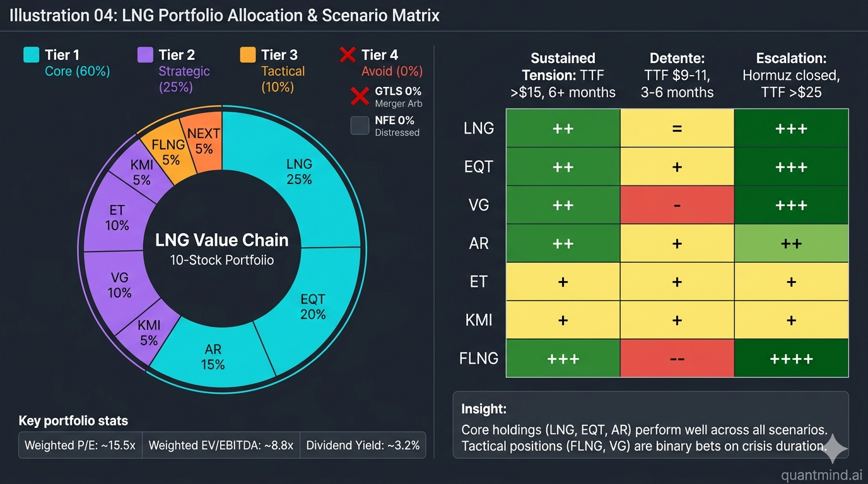Viewport: 868px width, 484px height.
Task: Click the red X icon beside Tier 4
Action: 348,55
